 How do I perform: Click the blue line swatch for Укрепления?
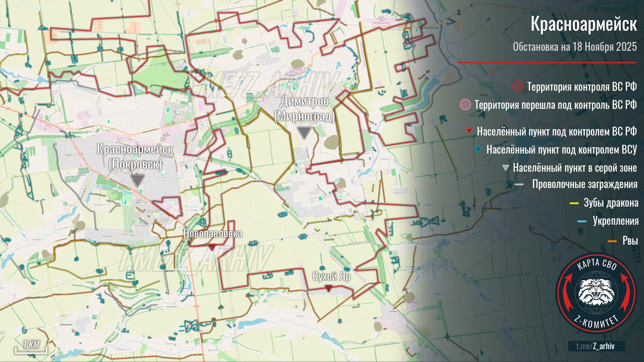click(582, 221)
